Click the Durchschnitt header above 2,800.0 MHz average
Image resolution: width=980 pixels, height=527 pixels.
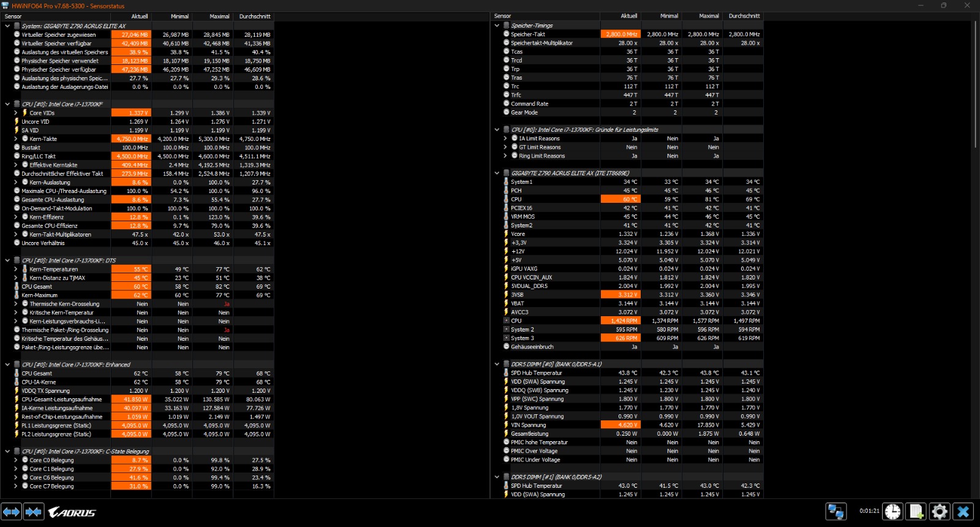[744, 16]
